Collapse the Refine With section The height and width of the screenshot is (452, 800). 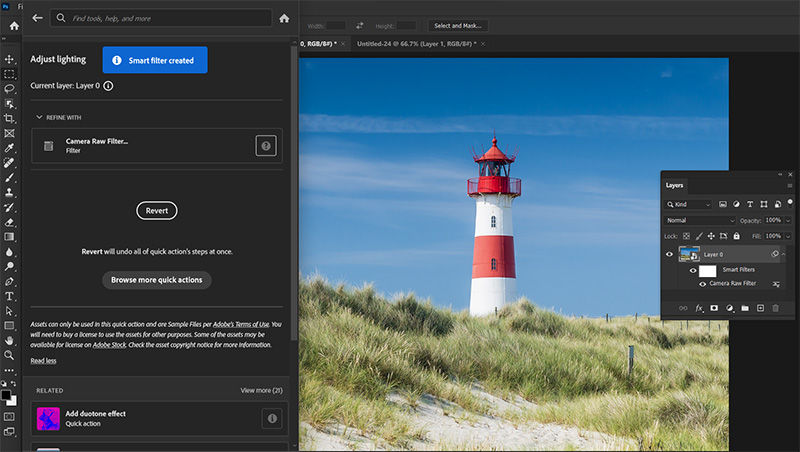40,117
